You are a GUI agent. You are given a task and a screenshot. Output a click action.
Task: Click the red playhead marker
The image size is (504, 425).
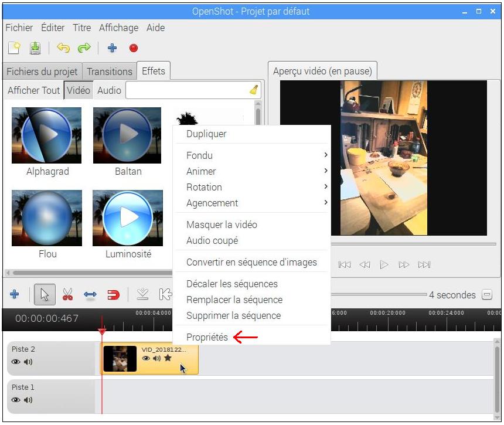[x=102, y=331]
